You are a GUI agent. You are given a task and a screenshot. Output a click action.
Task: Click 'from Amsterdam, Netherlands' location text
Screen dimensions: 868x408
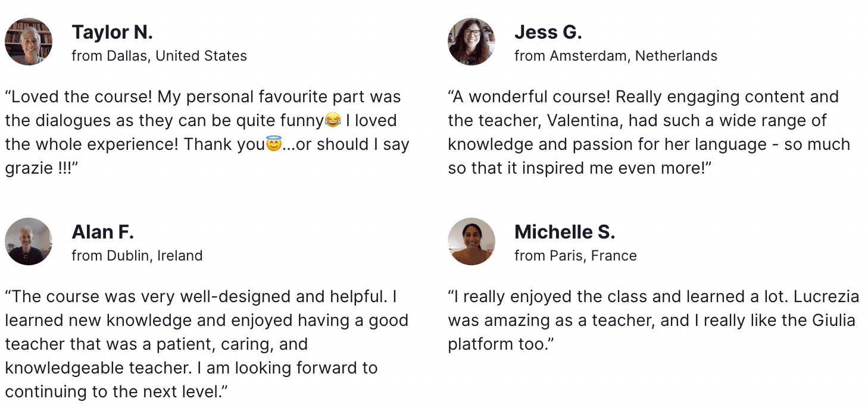[616, 56]
